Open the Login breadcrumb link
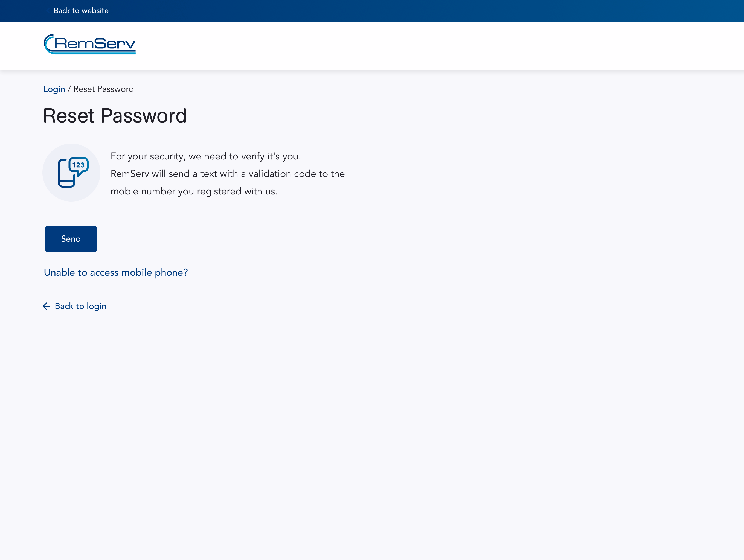Screen dimensions: 744x560 point(54,89)
